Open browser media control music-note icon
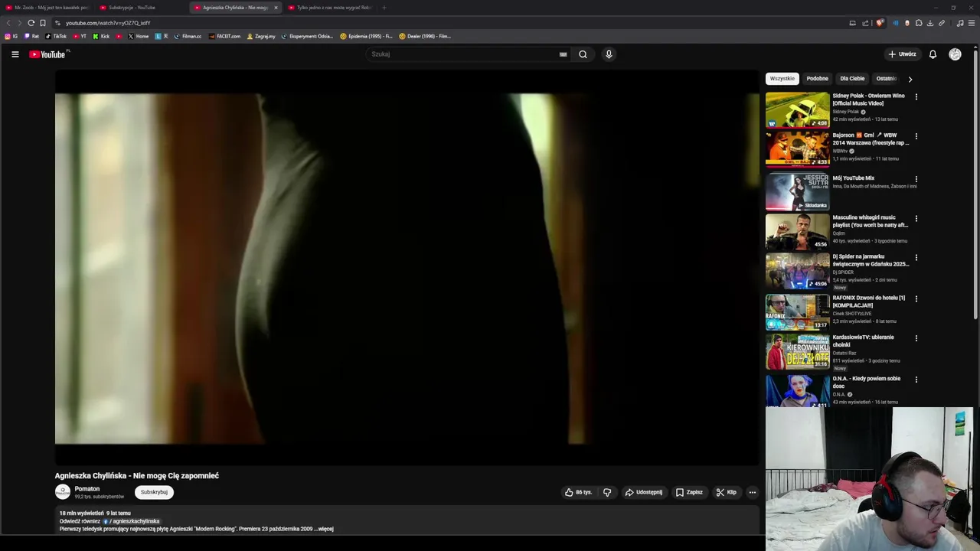The width and height of the screenshot is (980, 551). coord(960,23)
